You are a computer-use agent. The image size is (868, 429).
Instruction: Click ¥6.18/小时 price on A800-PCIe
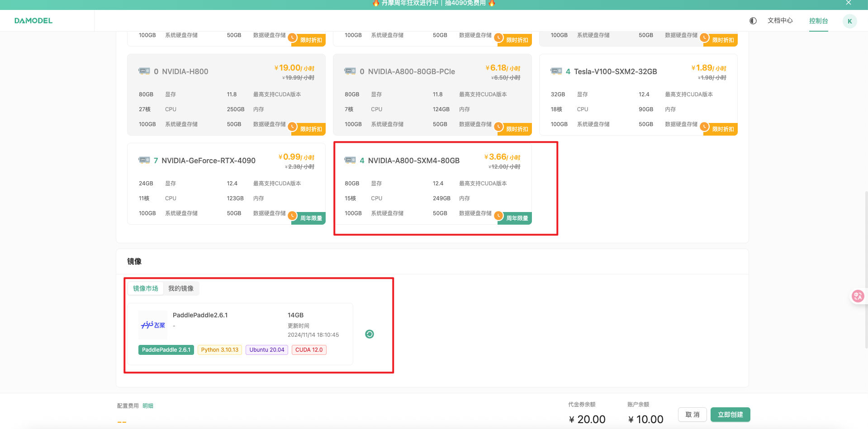click(x=503, y=68)
